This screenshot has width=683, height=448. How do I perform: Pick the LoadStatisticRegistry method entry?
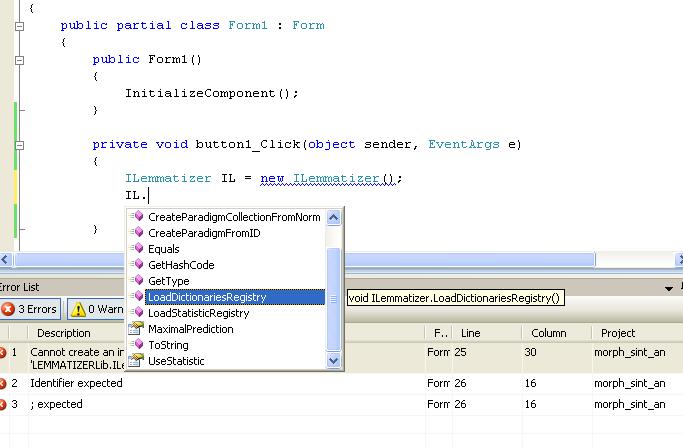coord(198,313)
